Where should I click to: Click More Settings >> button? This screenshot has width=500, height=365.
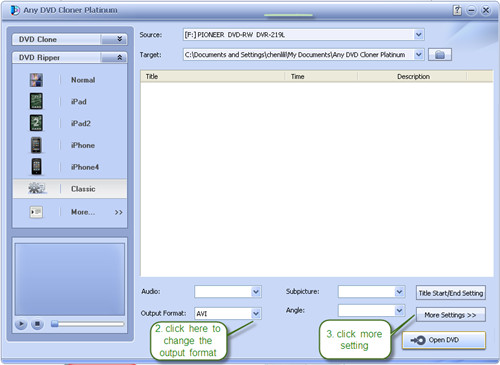[x=451, y=315]
